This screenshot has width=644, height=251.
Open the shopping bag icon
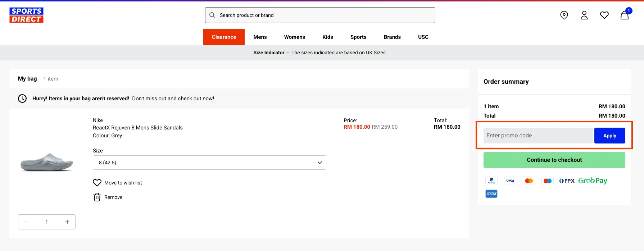[625, 15]
